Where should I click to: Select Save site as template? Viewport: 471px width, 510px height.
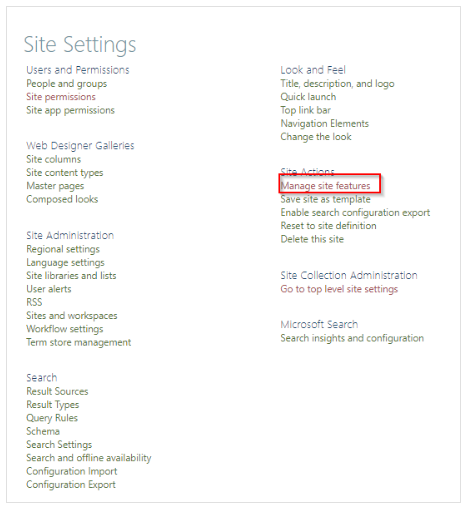pyautogui.click(x=325, y=199)
